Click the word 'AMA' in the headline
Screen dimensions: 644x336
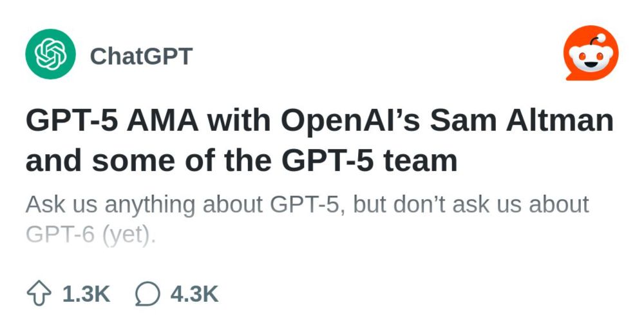[163, 121]
